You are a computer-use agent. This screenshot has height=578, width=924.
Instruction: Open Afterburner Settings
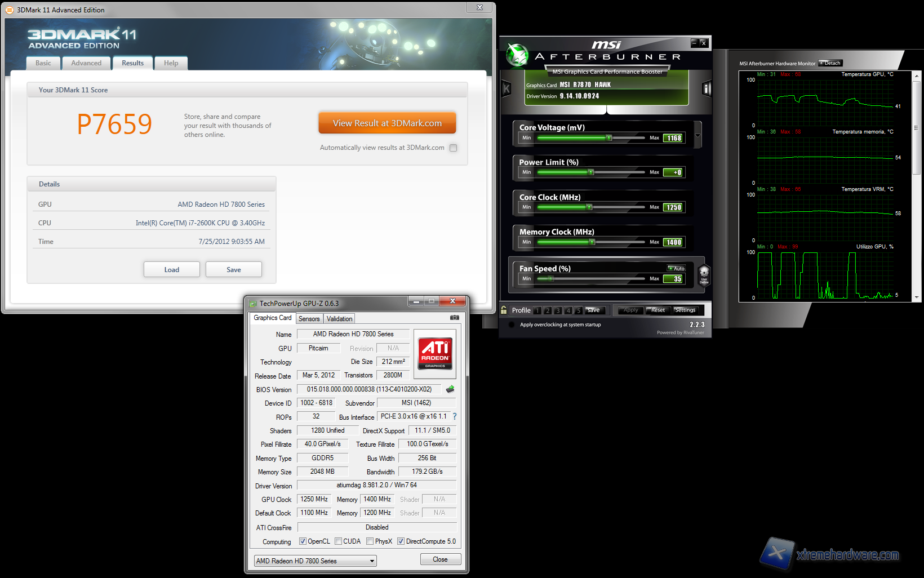tap(685, 310)
